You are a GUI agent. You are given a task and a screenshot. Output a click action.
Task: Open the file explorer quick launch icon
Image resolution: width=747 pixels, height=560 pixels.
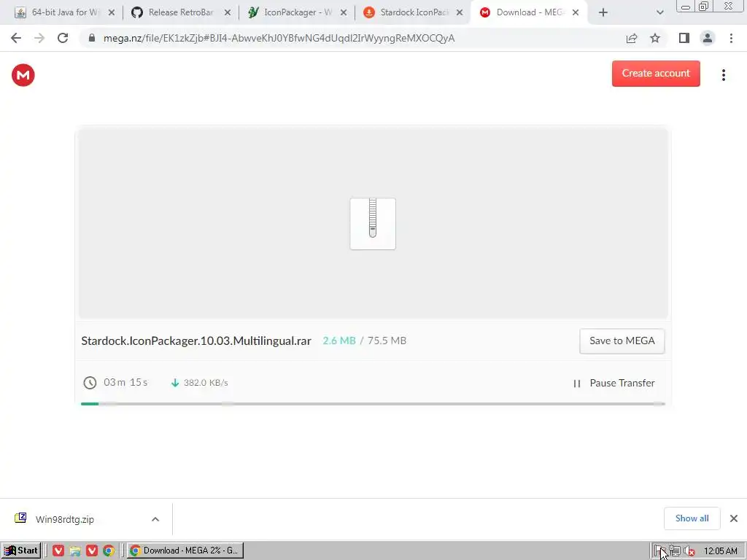(75, 551)
